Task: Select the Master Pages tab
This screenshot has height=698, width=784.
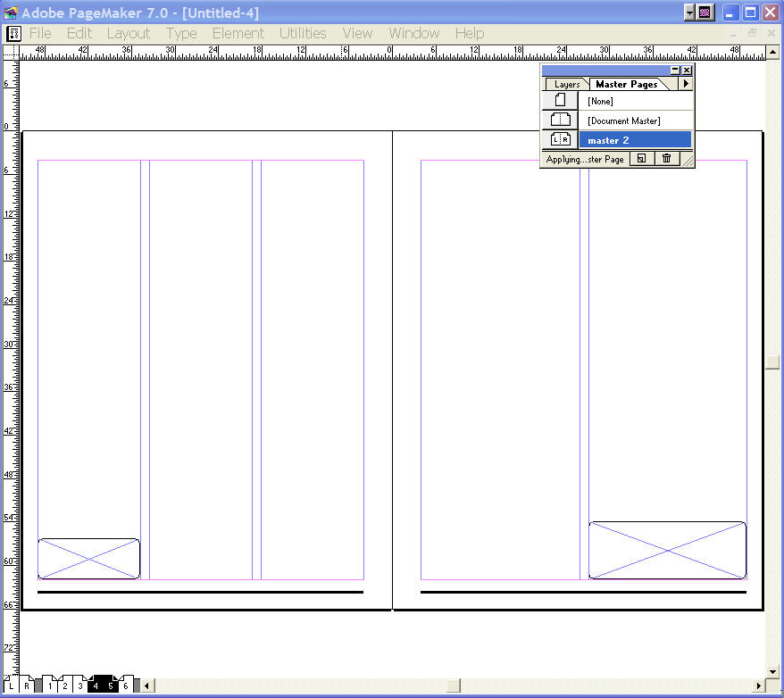Action: (x=627, y=84)
